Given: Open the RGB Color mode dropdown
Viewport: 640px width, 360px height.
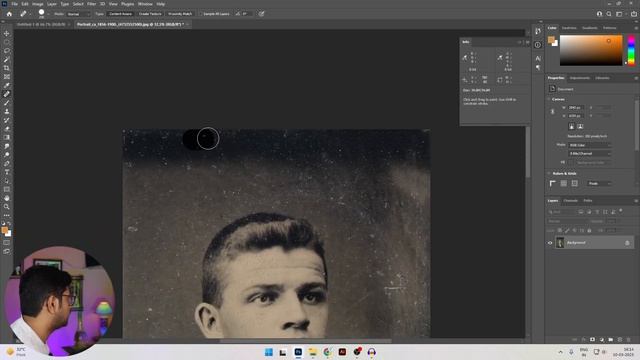Looking at the screenshot, I should point(590,145).
